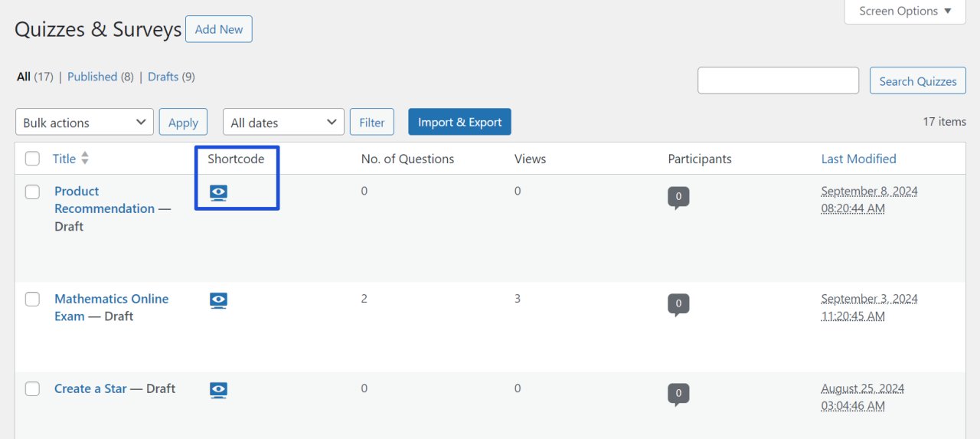Click the No. of Questions column header
This screenshot has height=439, width=980.
click(x=407, y=159)
